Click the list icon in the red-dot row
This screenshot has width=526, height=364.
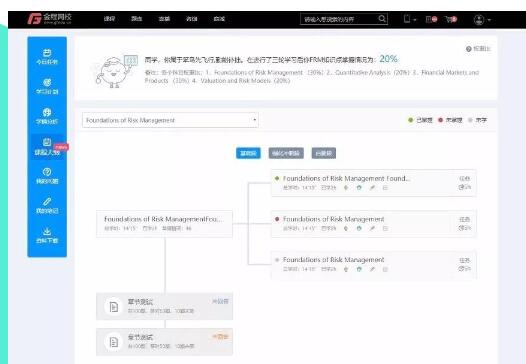(x=385, y=228)
